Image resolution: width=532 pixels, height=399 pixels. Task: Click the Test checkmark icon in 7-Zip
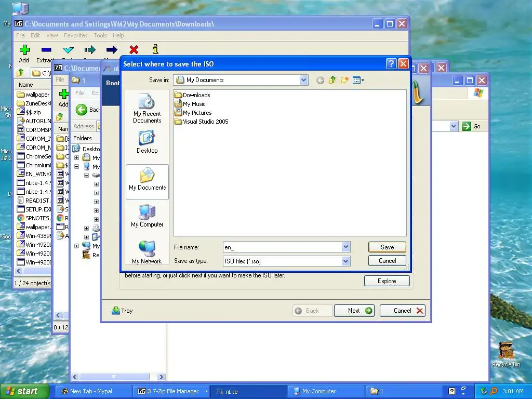(x=68, y=50)
